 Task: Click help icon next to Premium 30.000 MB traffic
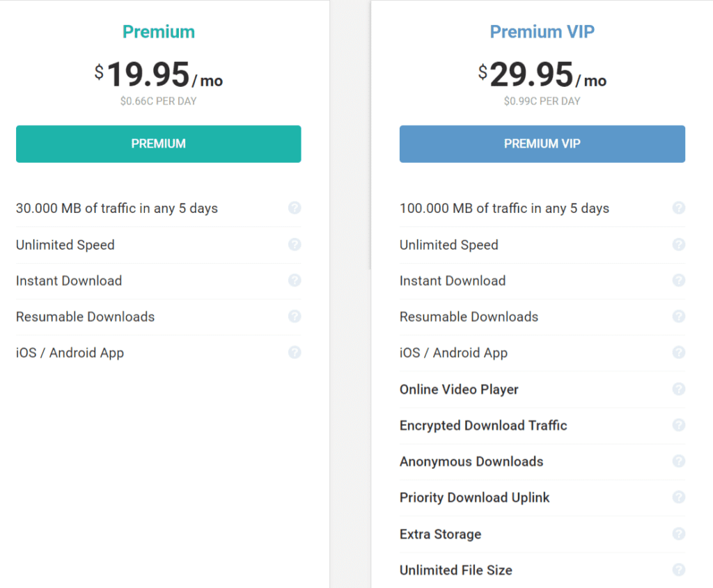(295, 208)
